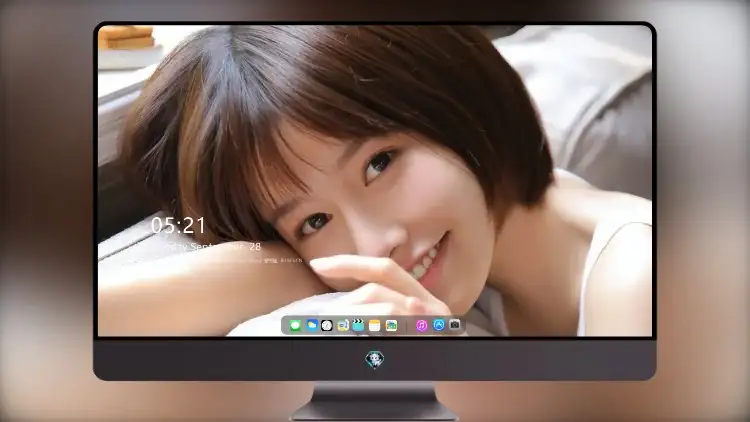Open the pink Music app in the dock
Image resolution: width=750 pixels, height=422 pixels.
pos(421,325)
